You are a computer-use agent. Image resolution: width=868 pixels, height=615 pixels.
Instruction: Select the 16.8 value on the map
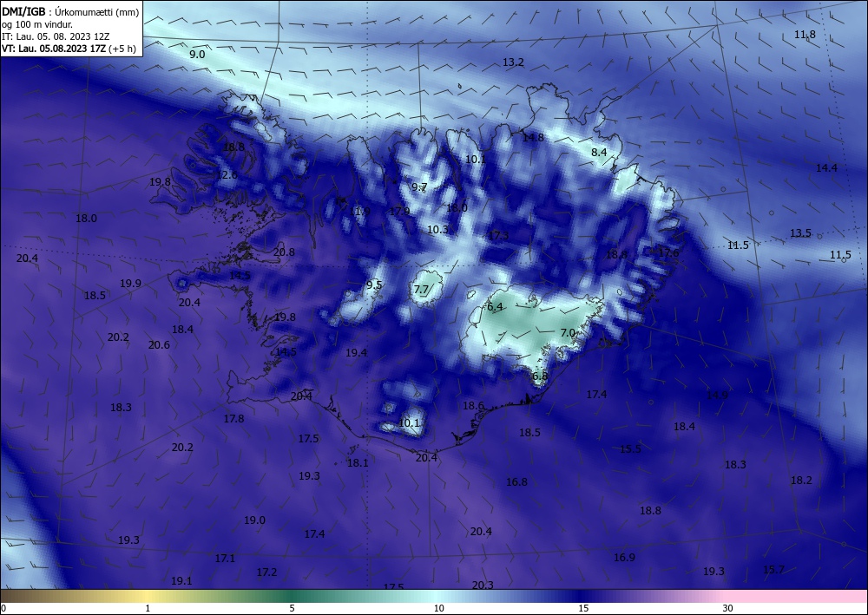point(516,482)
